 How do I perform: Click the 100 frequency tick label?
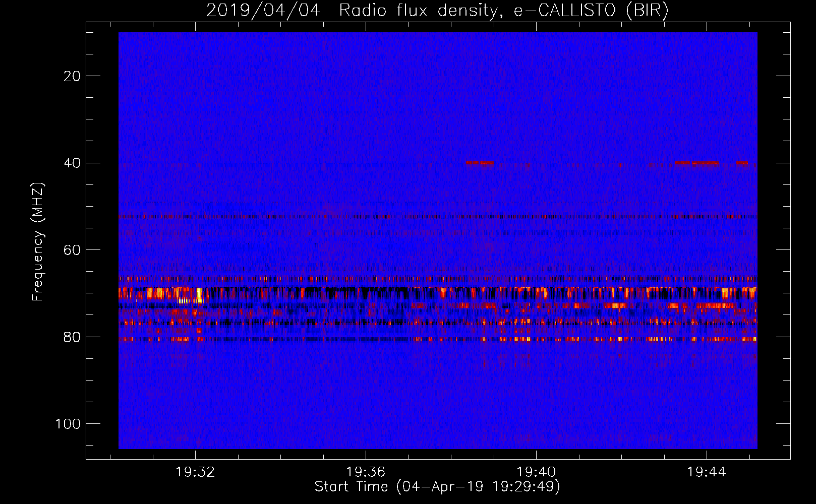coord(68,424)
